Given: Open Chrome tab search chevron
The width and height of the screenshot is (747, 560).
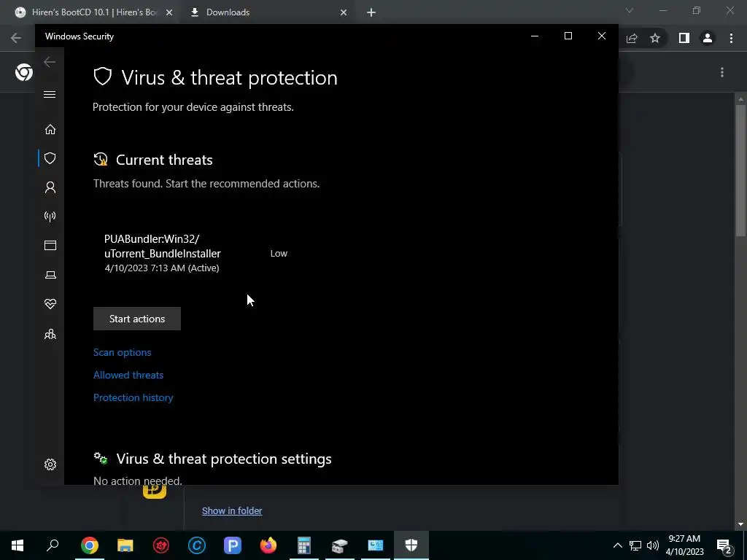Looking at the screenshot, I should coord(630,10).
